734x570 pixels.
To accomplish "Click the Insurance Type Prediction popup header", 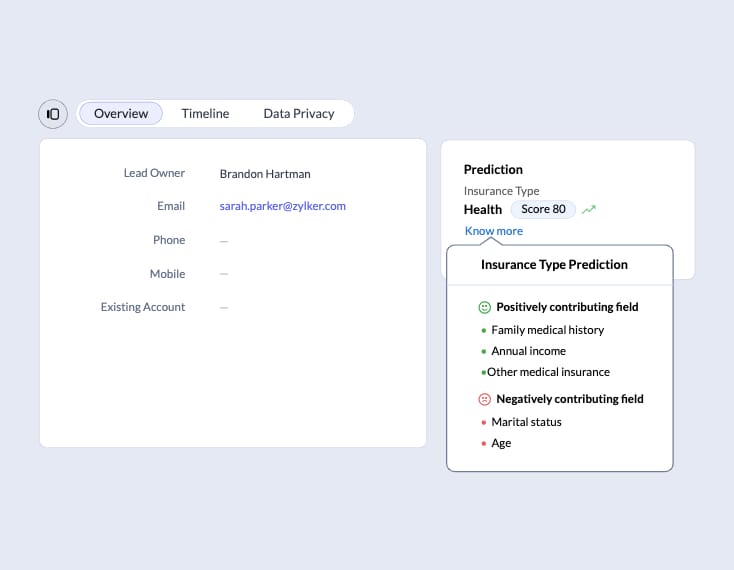I will point(554,265).
